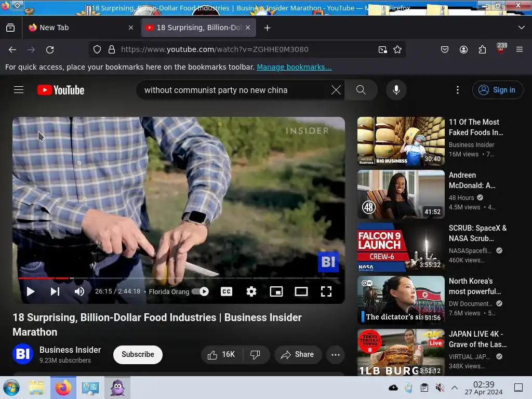
Task: Open notification center on taskbar
Action: [x=518, y=388]
